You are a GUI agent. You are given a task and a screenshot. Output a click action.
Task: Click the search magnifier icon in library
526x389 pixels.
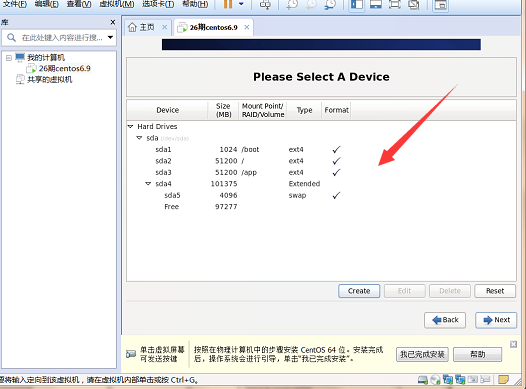(x=11, y=38)
